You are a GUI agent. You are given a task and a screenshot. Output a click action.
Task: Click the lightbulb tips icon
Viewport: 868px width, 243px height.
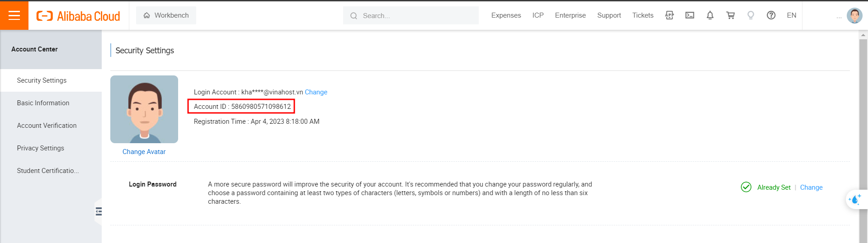[x=750, y=15]
